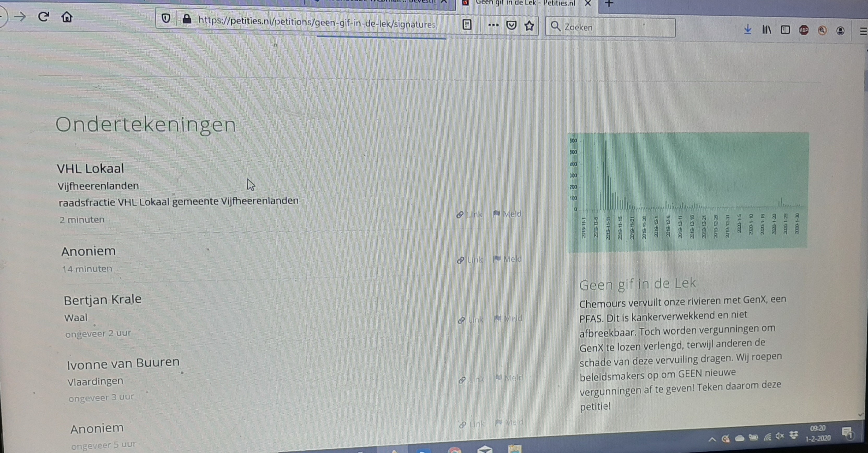The height and width of the screenshot is (453, 868).
Task: Save the page to Pocket
Action: (x=512, y=25)
